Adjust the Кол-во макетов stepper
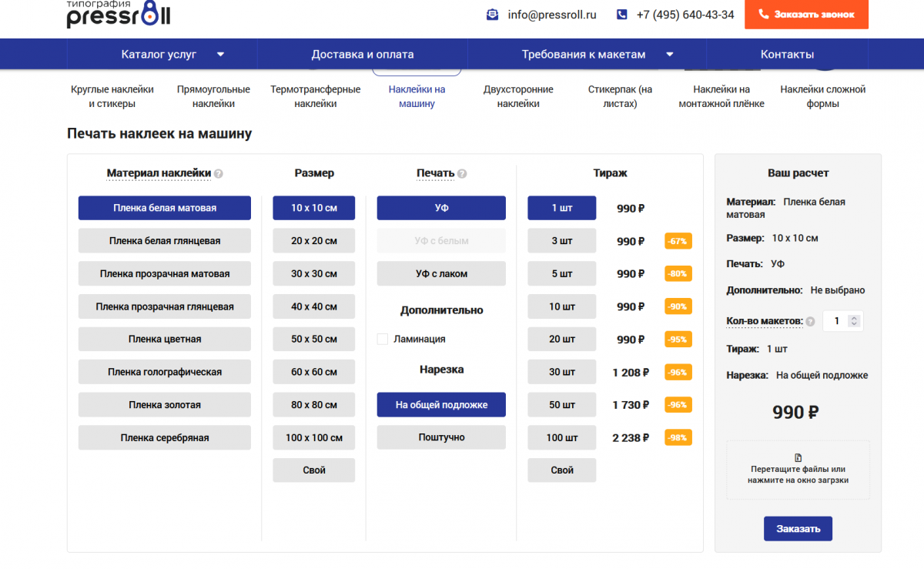 tap(852, 321)
